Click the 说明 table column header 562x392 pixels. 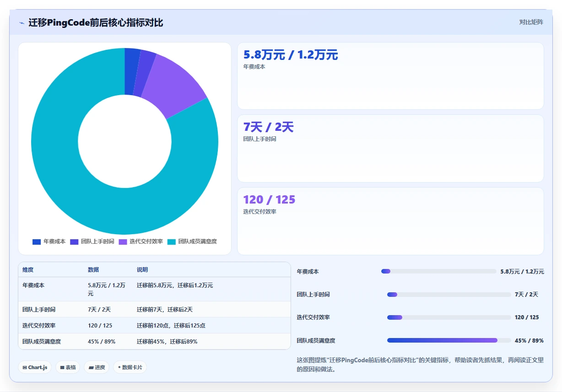point(142,270)
